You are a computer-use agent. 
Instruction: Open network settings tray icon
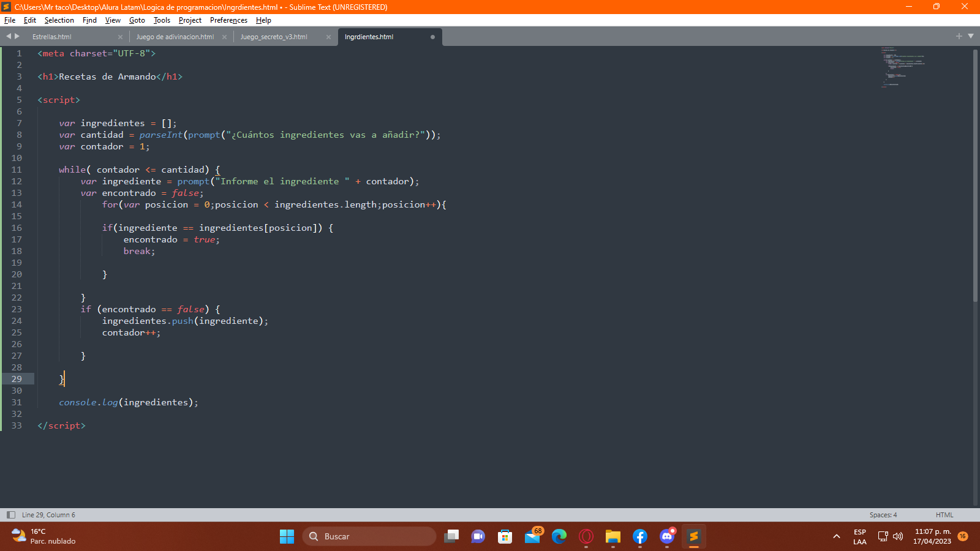[883, 536]
